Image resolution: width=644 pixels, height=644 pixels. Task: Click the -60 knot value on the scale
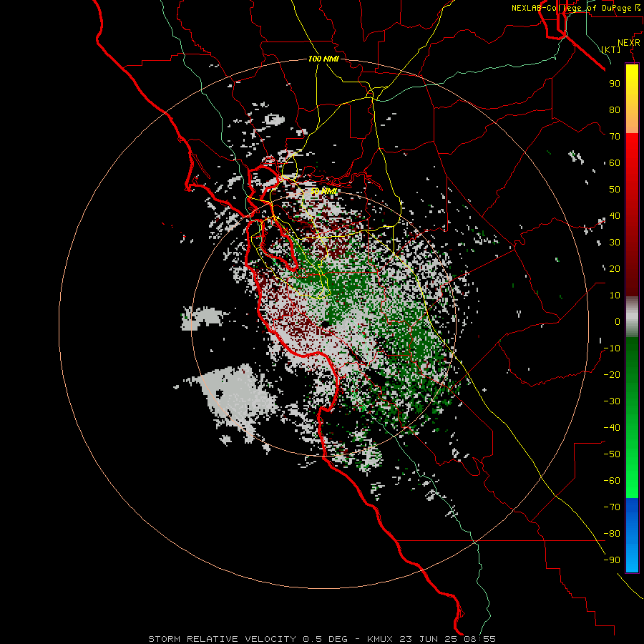pos(612,481)
